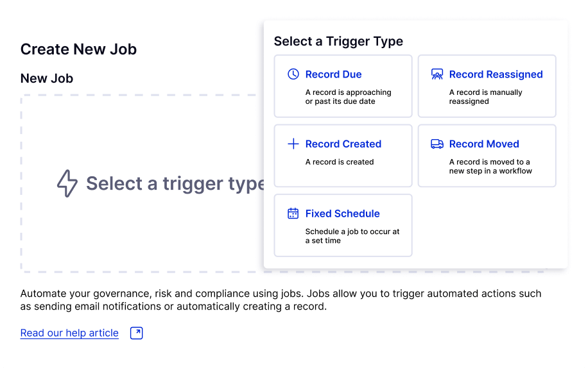
Task: Click "A record is moved to a new step" description
Action: 490,167
